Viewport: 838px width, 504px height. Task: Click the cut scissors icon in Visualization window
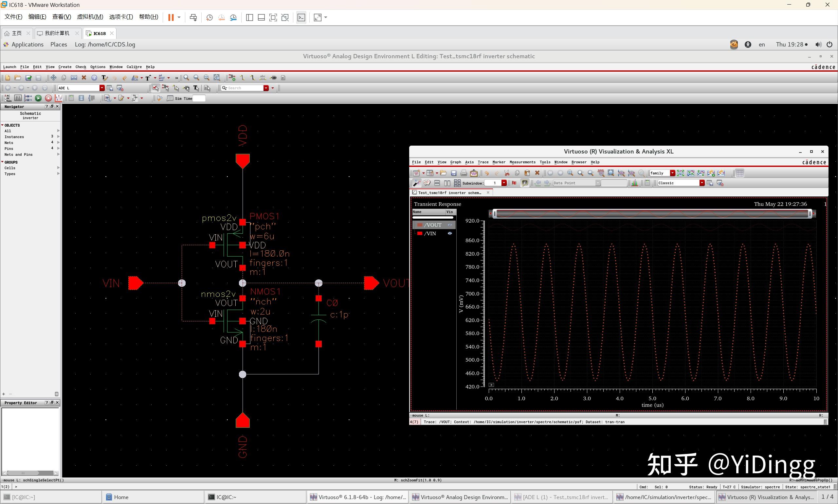tap(507, 173)
